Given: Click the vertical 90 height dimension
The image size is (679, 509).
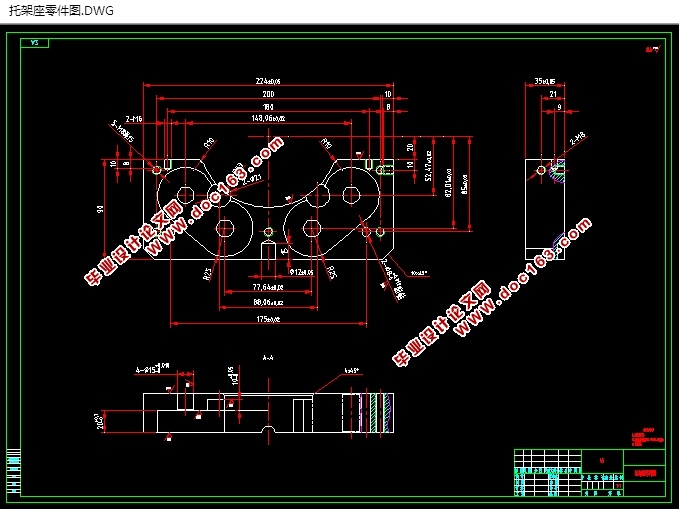Looking at the screenshot, I should (100, 209).
